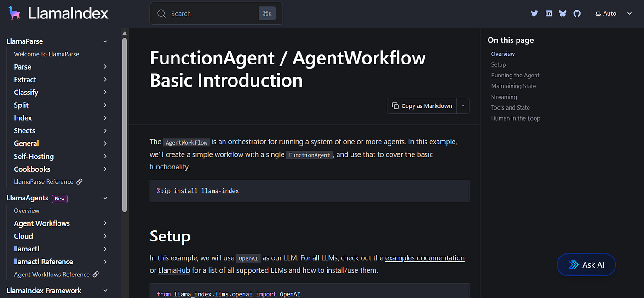Image resolution: width=644 pixels, height=298 pixels.
Task: Expand the Parse sidebar group
Action: (105, 67)
